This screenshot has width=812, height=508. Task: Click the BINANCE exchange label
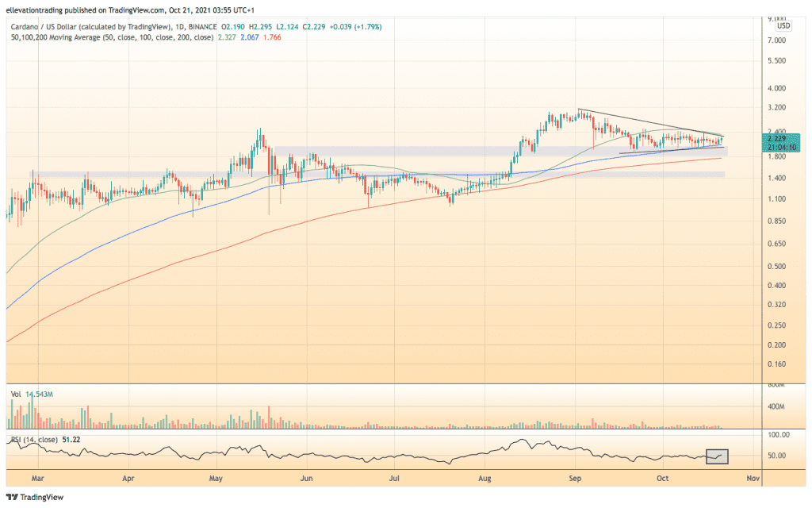coord(202,27)
